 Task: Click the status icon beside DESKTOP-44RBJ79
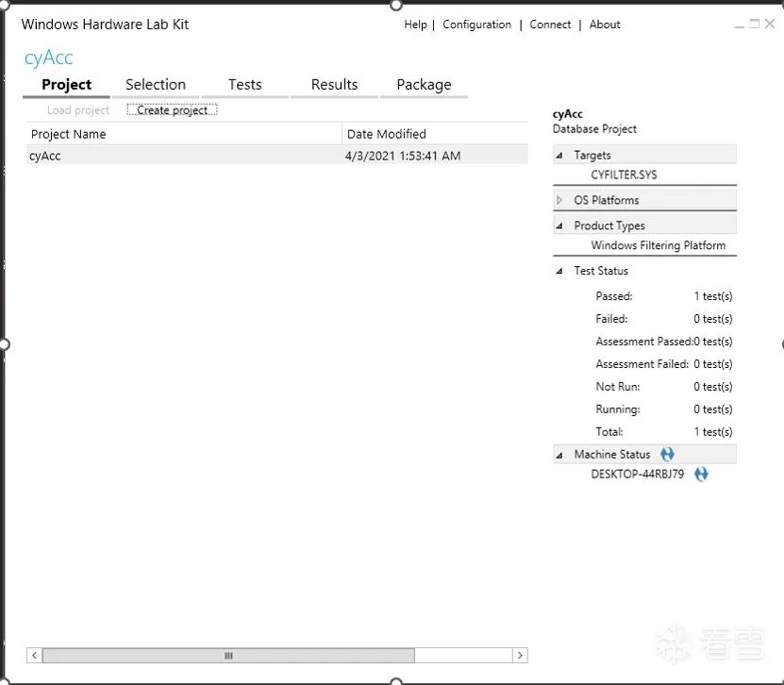(x=701, y=474)
